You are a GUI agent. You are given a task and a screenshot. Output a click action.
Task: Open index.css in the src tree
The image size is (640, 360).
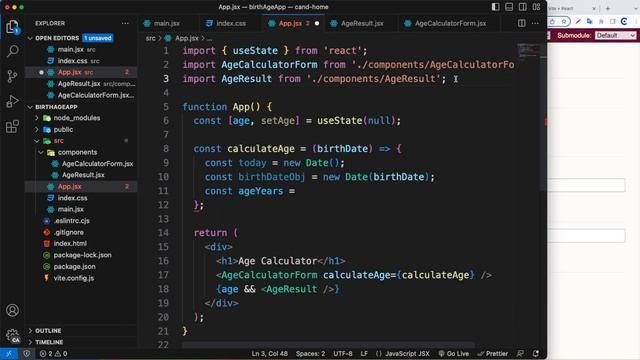coord(72,198)
